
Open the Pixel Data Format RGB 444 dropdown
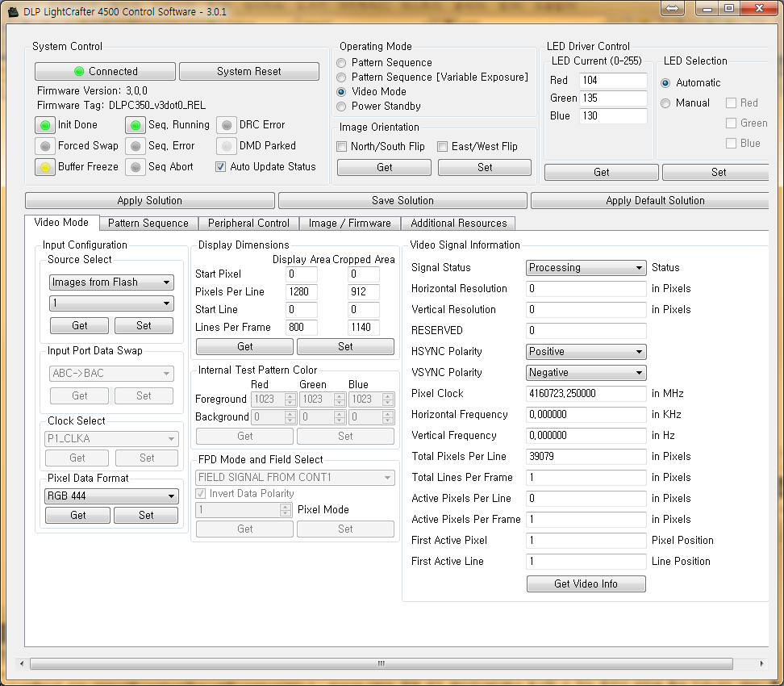[111, 496]
